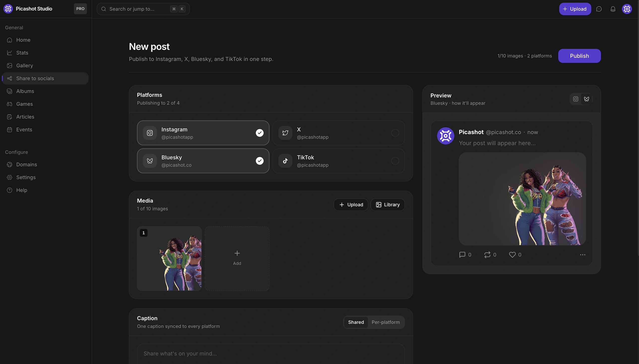This screenshot has width=639, height=364.
Task: Click the Events label in the sidebar
Action: click(x=24, y=129)
